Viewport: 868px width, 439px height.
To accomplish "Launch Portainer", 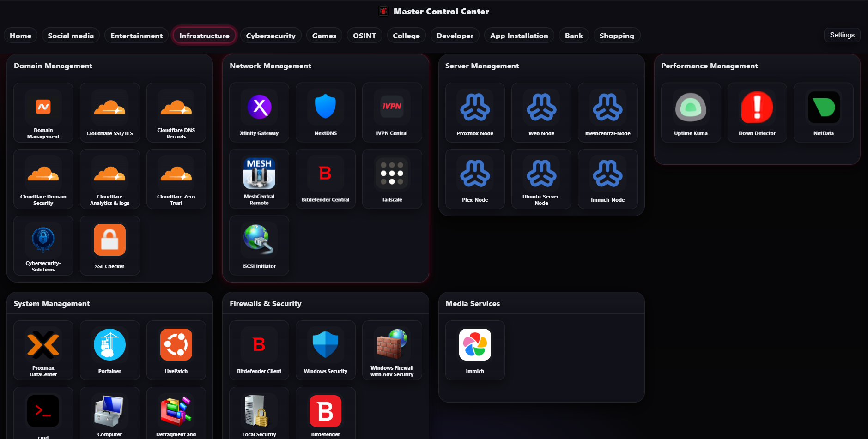I will click(x=109, y=350).
